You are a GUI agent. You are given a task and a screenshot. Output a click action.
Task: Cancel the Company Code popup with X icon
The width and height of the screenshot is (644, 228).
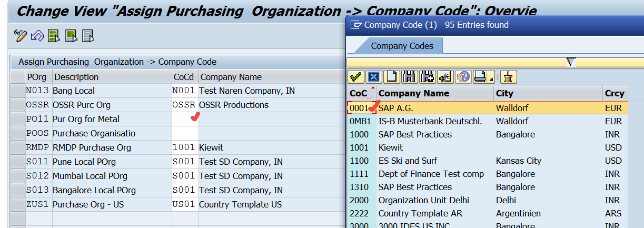pyautogui.click(x=373, y=77)
